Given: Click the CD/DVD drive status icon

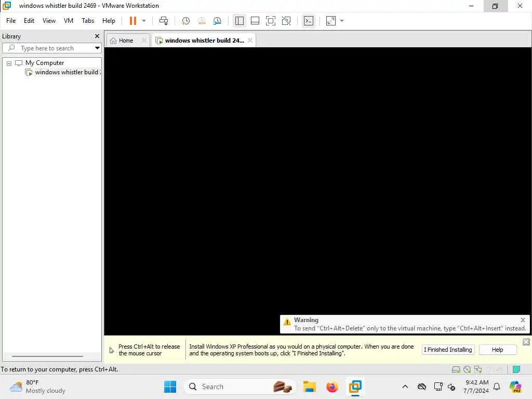Looking at the screenshot, I should (467, 369).
